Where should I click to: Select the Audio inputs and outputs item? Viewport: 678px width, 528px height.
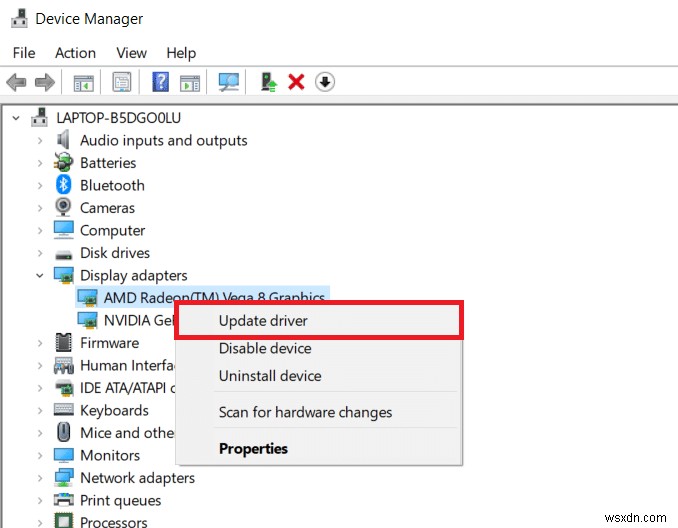point(163,141)
